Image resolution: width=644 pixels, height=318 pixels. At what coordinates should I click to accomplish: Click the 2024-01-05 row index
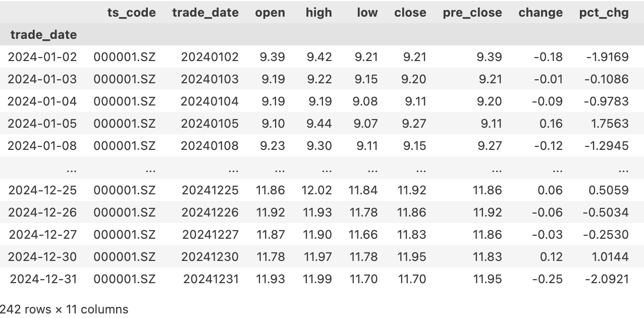tap(42, 124)
